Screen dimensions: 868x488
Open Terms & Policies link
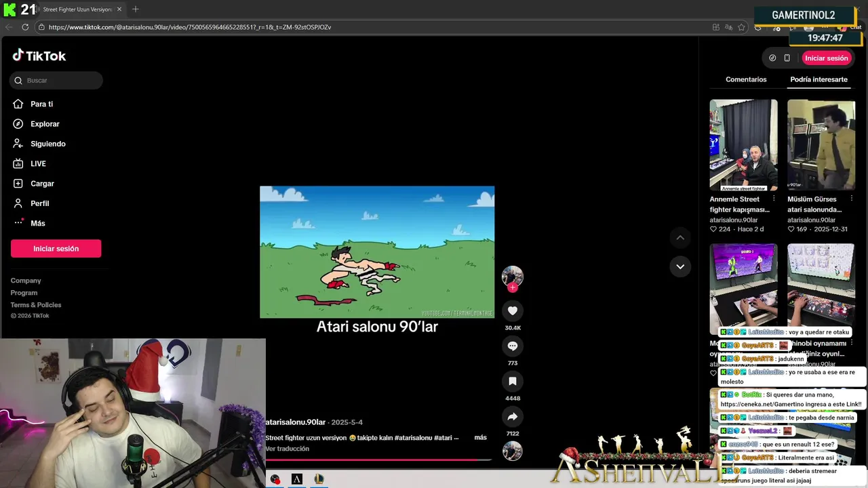click(x=36, y=305)
